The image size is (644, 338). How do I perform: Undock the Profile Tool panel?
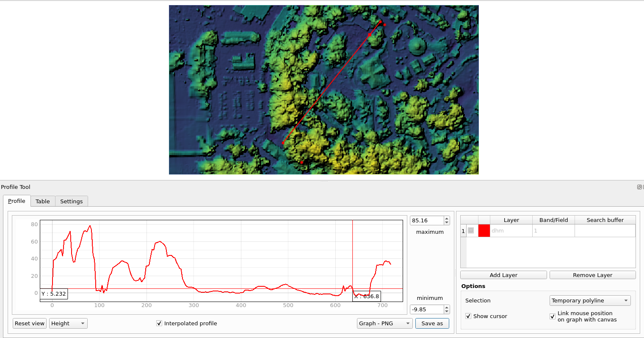[639, 187]
